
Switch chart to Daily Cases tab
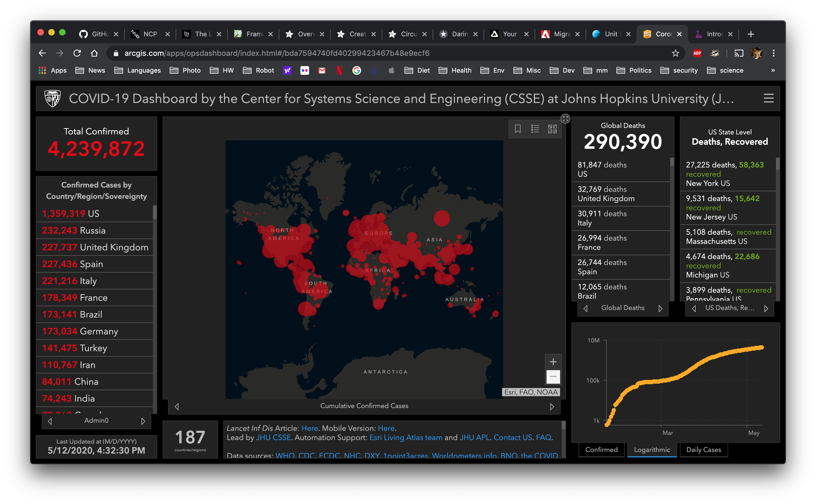[703, 450]
